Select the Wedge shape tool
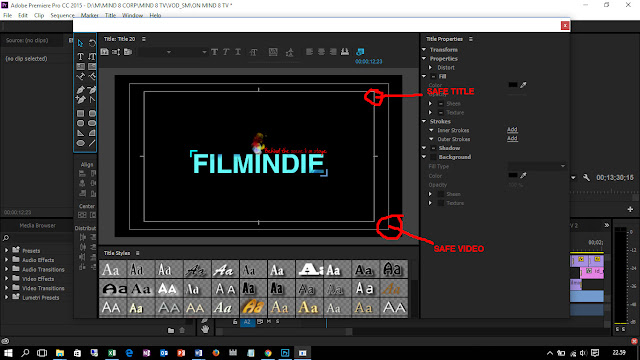640x360 pixels. point(80,133)
